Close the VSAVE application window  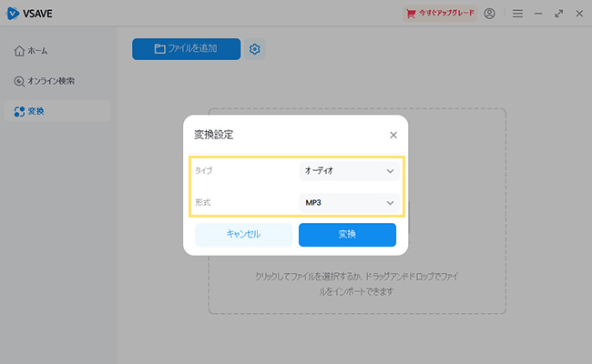click(x=579, y=14)
